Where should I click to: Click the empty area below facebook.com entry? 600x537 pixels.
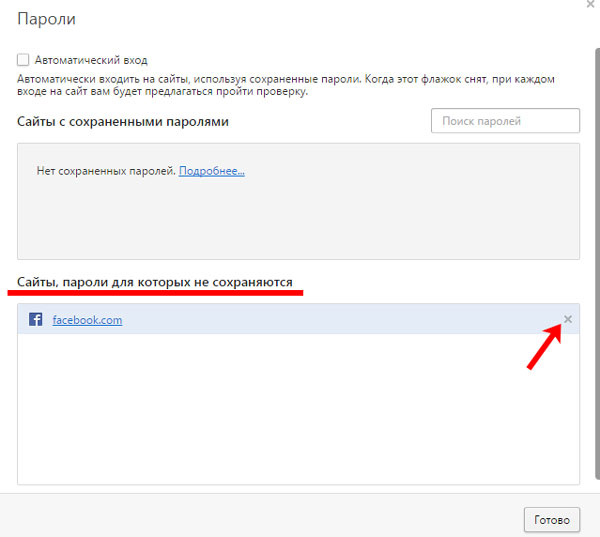pos(298,410)
